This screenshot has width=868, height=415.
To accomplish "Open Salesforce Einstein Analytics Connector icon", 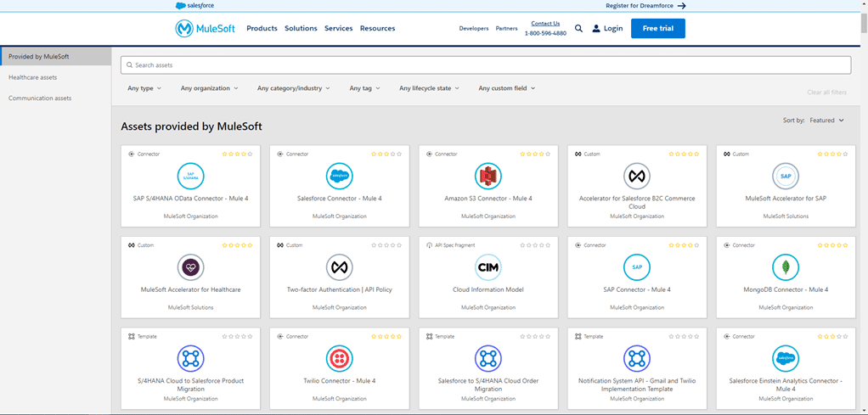I will (x=786, y=358).
